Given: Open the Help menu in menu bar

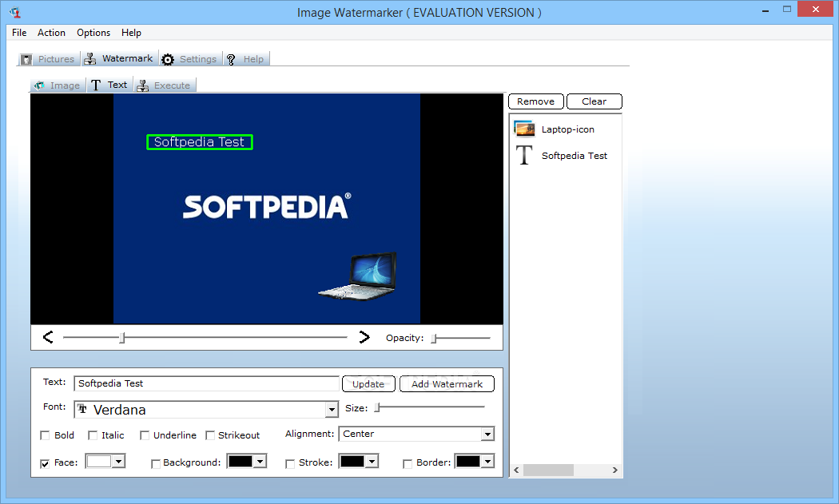Looking at the screenshot, I should (x=131, y=33).
